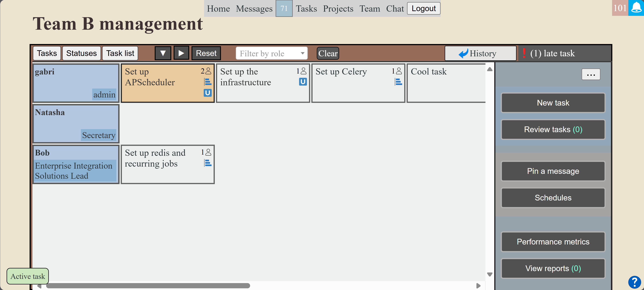Switch to the Statuses tab
Image resolution: width=644 pixels, height=290 pixels.
tap(81, 53)
